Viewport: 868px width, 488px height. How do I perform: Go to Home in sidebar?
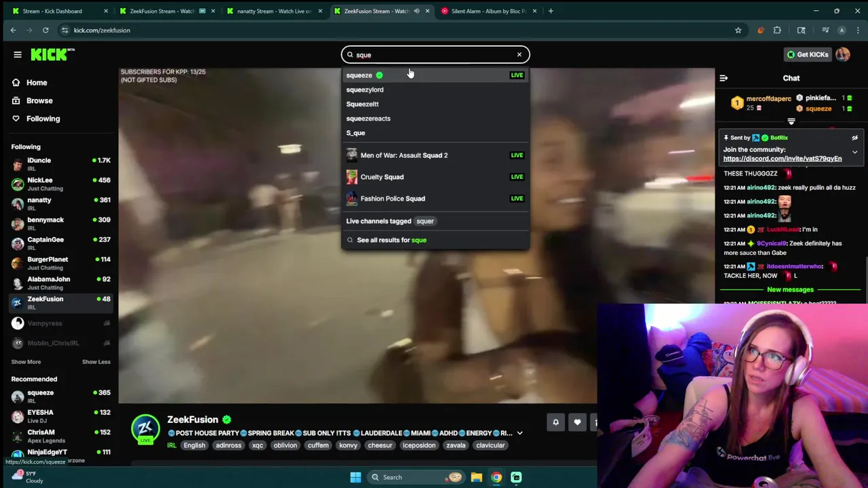37,83
